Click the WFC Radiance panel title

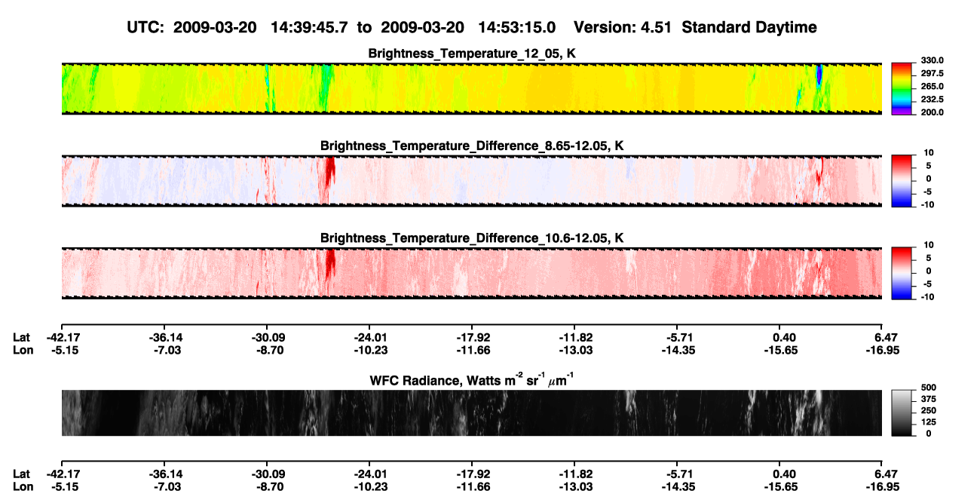473,379
